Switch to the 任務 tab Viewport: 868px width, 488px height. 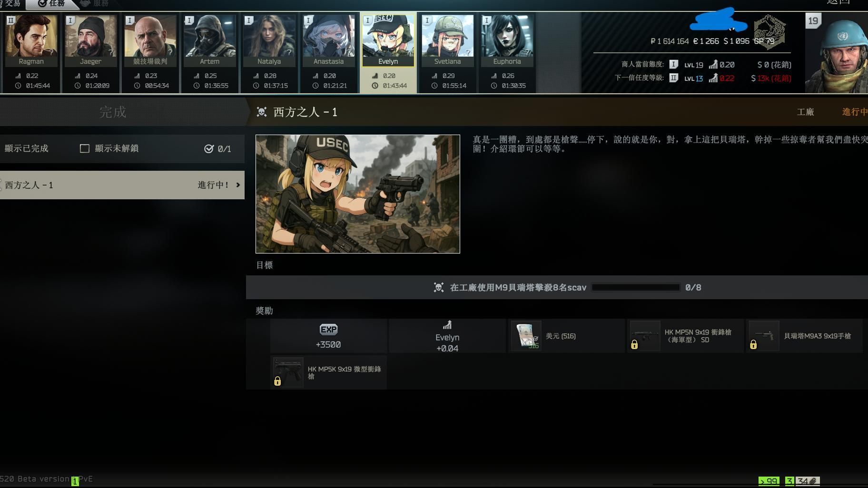click(x=51, y=4)
